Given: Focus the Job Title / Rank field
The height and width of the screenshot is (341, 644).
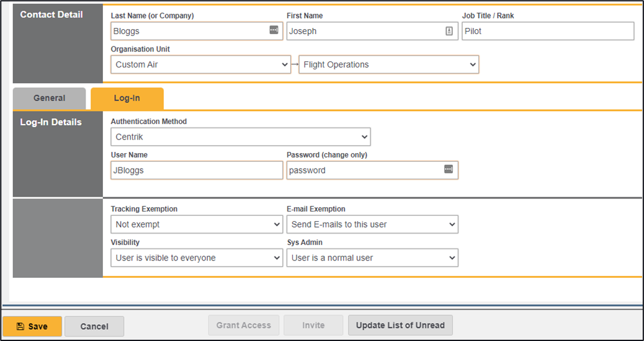Looking at the screenshot, I should [x=548, y=31].
